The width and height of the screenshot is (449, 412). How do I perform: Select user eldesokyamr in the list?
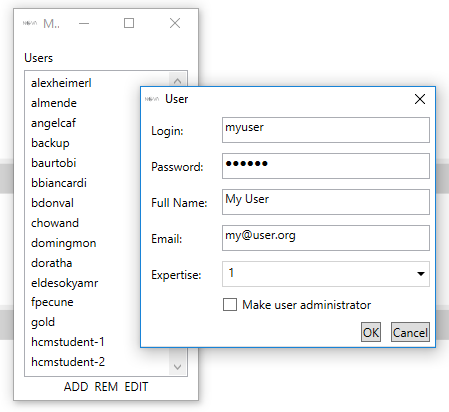[64, 283]
